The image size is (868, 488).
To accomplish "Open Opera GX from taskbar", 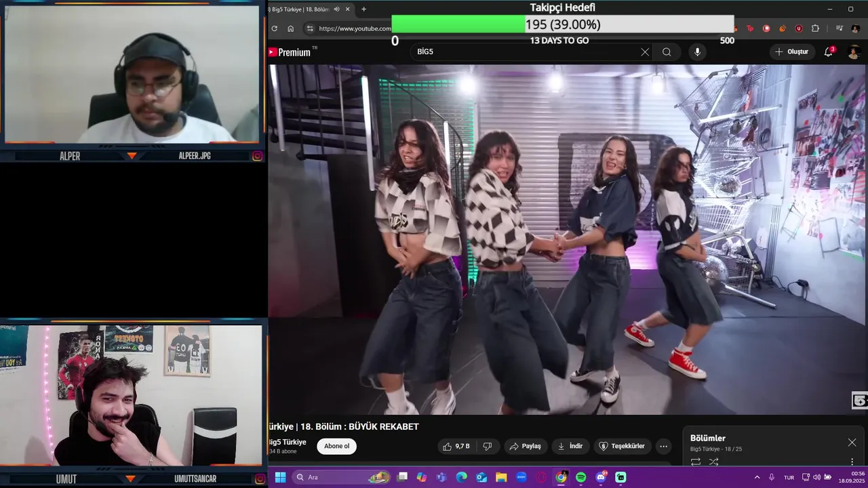I will [x=541, y=477].
